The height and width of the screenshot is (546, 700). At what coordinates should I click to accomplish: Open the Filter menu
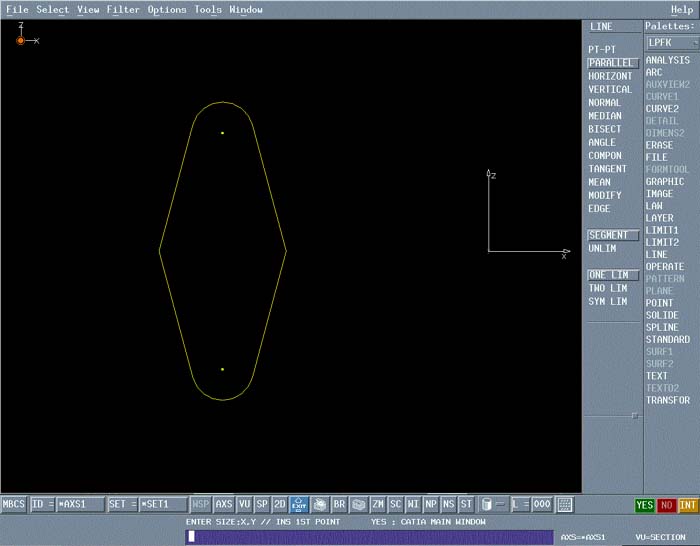[123, 9]
